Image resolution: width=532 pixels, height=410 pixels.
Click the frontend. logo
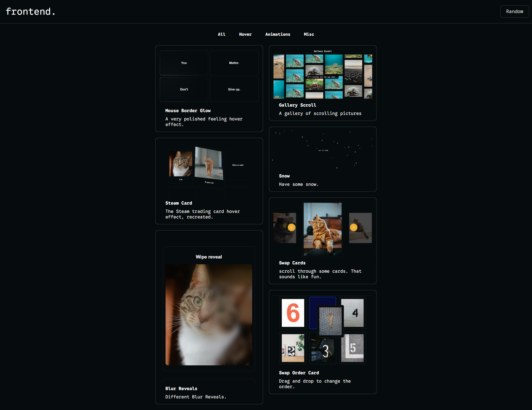tap(30, 12)
